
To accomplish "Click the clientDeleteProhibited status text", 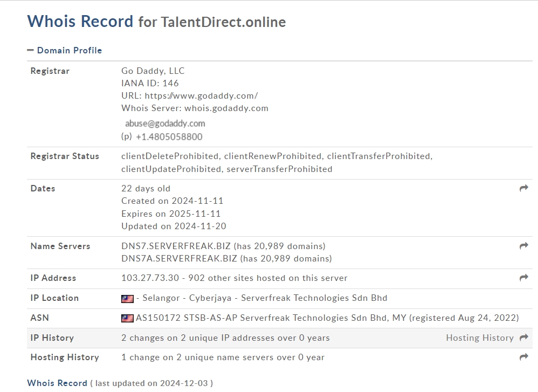I will tap(169, 156).
